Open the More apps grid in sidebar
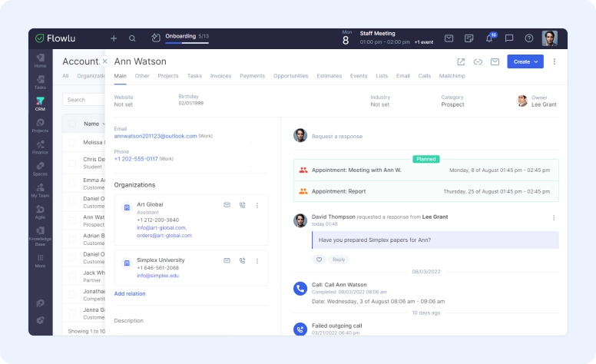Image resolution: width=596 pixels, height=364 pixels. pos(40,261)
